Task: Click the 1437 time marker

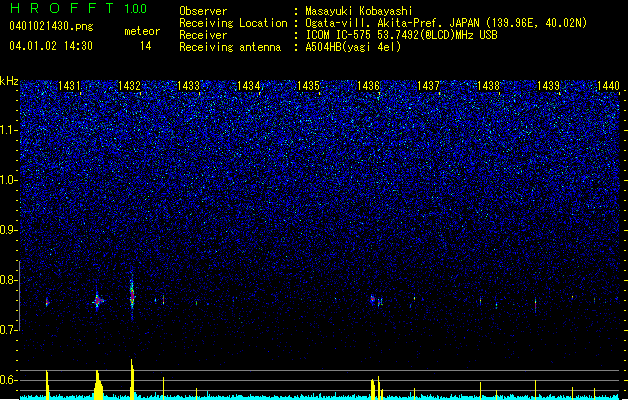Action: (x=428, y=86)
